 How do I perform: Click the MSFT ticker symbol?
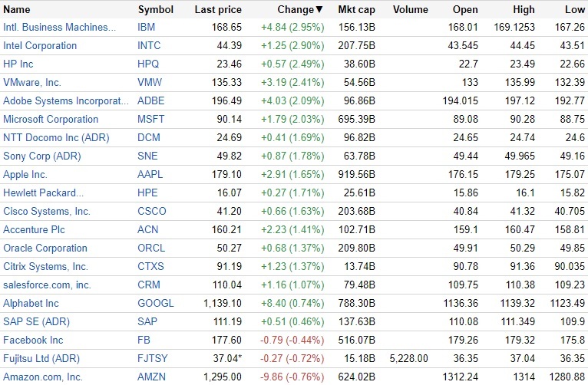click(x=151, y=119)
